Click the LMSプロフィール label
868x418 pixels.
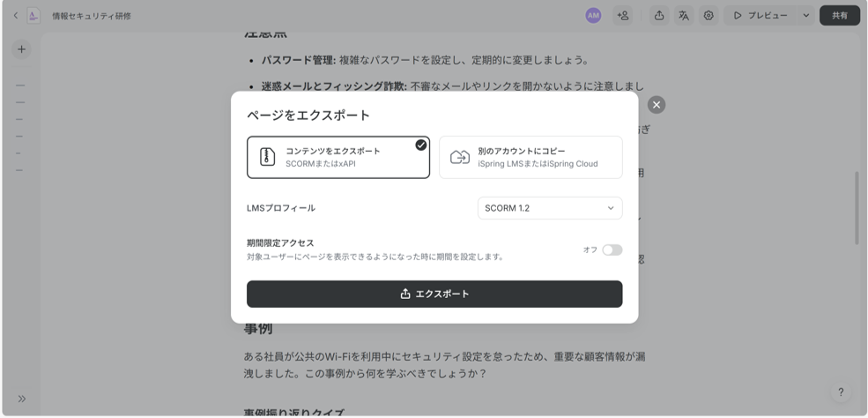(x=281, y=208)
